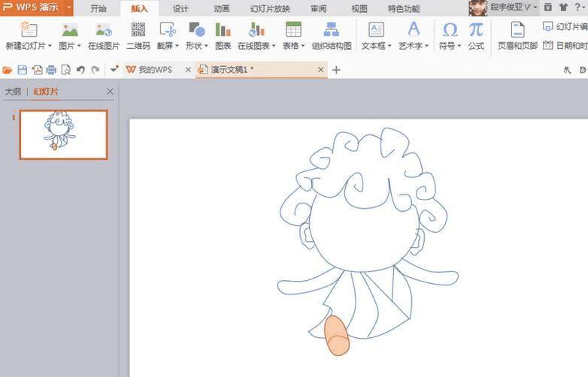
Task: Expand the Table (表格) dropdown arrow
Action: point(303,46)
